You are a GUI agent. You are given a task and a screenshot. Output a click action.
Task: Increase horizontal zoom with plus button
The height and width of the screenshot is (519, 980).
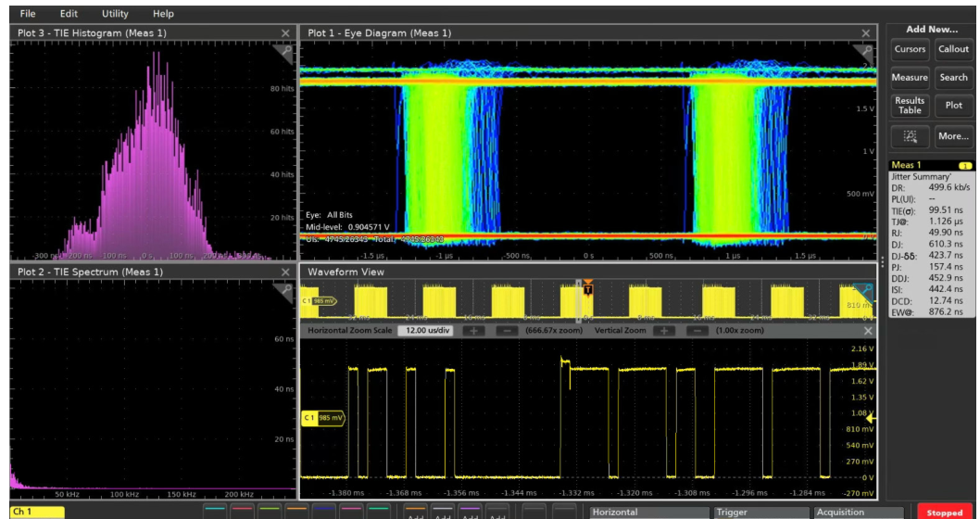coord(473,330)
